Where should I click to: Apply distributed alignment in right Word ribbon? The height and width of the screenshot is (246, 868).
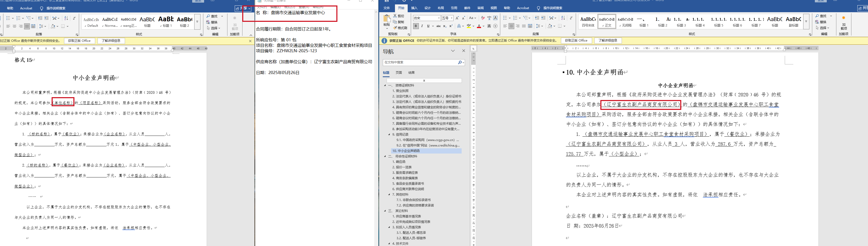pos(530,26)
